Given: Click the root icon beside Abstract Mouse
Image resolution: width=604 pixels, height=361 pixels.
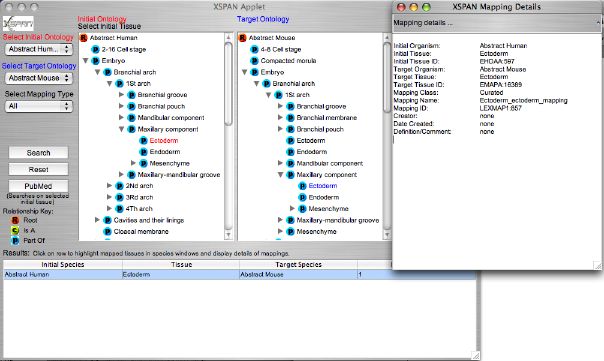Looking at the screenshot, I should 242,38.
